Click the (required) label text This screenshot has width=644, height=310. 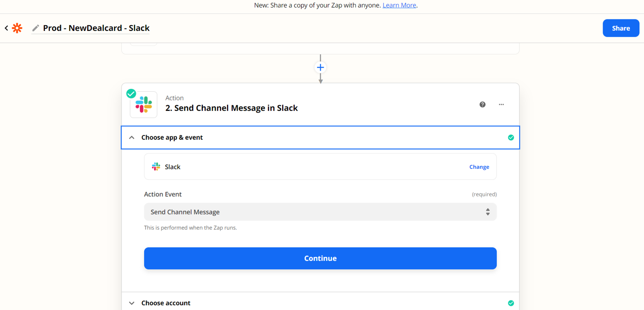tap(484, 194)
